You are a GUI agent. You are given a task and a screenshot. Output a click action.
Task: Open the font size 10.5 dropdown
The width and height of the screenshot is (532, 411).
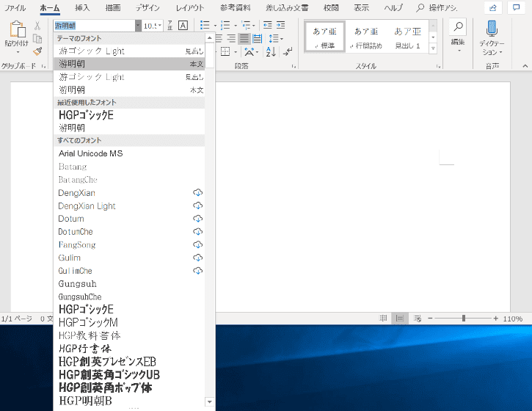(x=160, y=26)
